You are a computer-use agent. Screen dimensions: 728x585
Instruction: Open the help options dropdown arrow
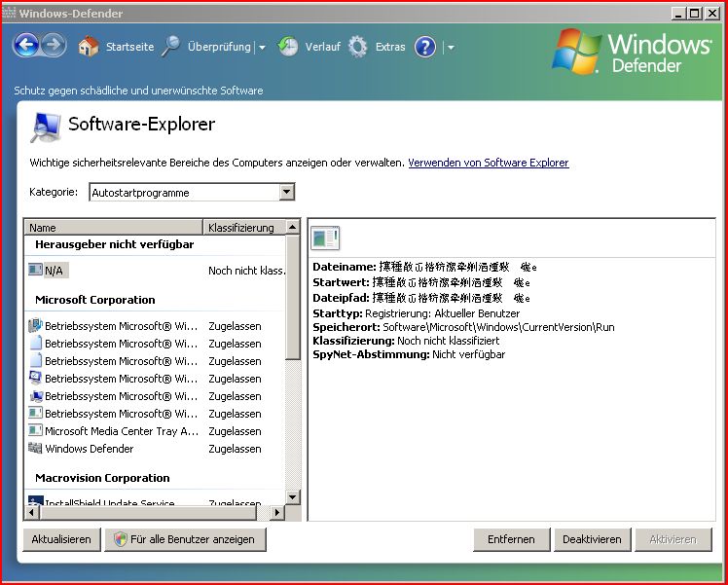click(451, 47)
